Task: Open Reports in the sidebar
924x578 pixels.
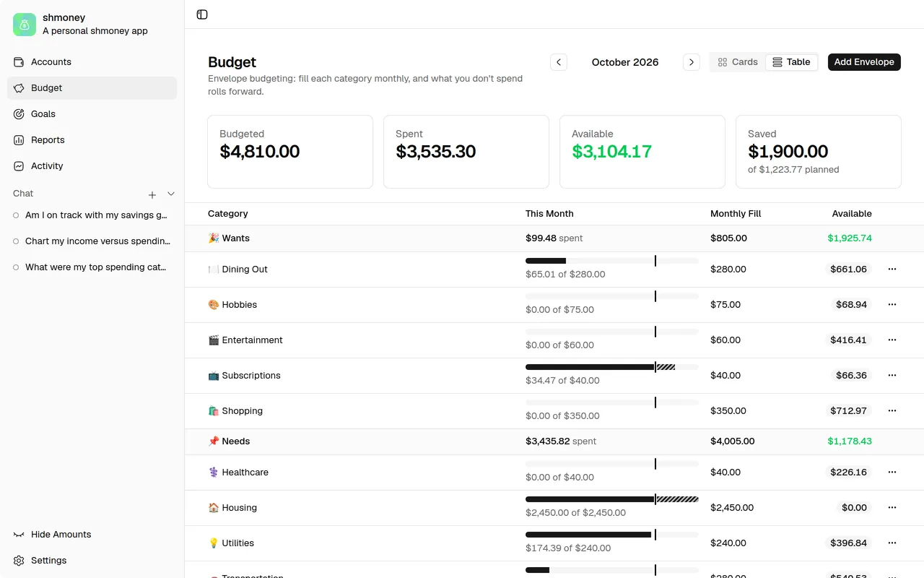Action: pyautogui.click(x=92, y=140)
